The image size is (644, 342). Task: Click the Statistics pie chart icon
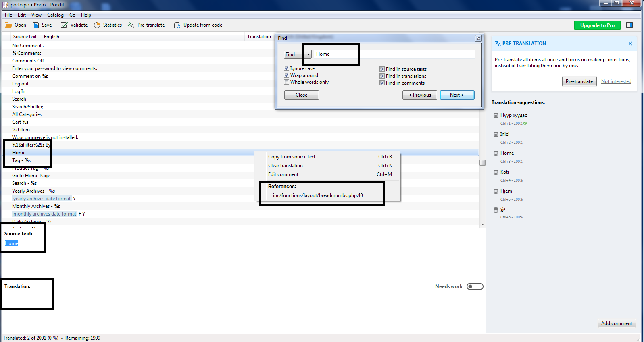click(x=97, y=25)
